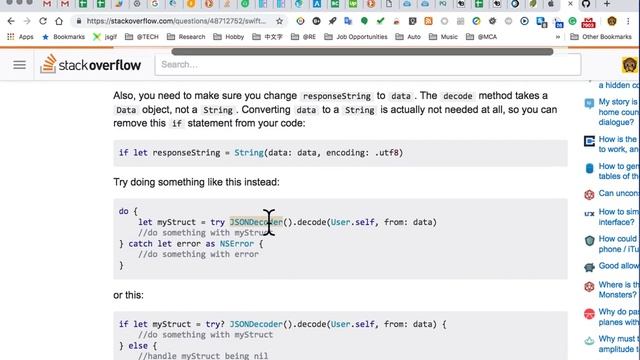Open the 'How is the' sidebar question
Screen dimensions: 640x360
[619, 144]
